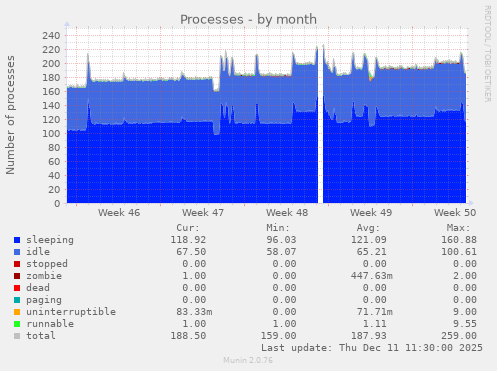Click the 'Week 49' axis label

[371, 213]
